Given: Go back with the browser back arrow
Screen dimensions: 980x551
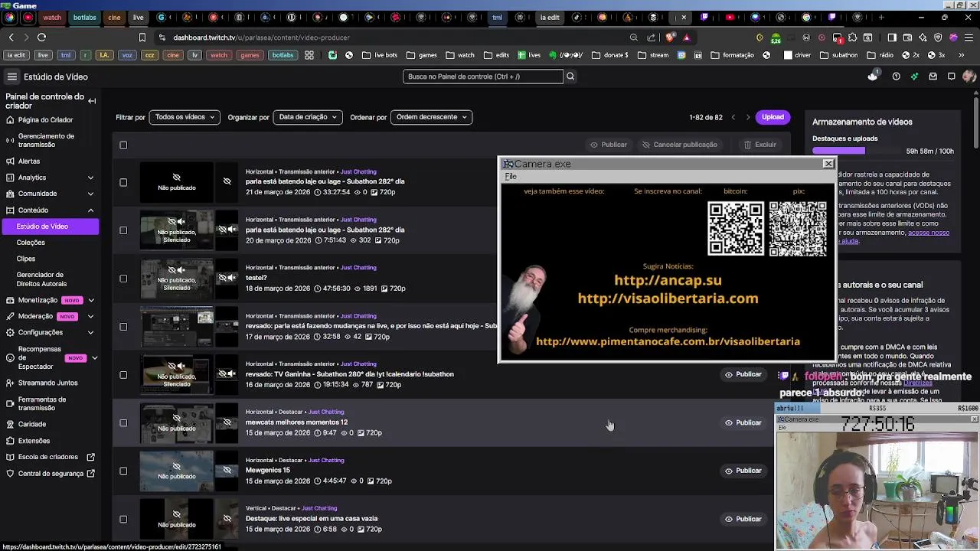Looking at the screenshot, I should point(11,37).
